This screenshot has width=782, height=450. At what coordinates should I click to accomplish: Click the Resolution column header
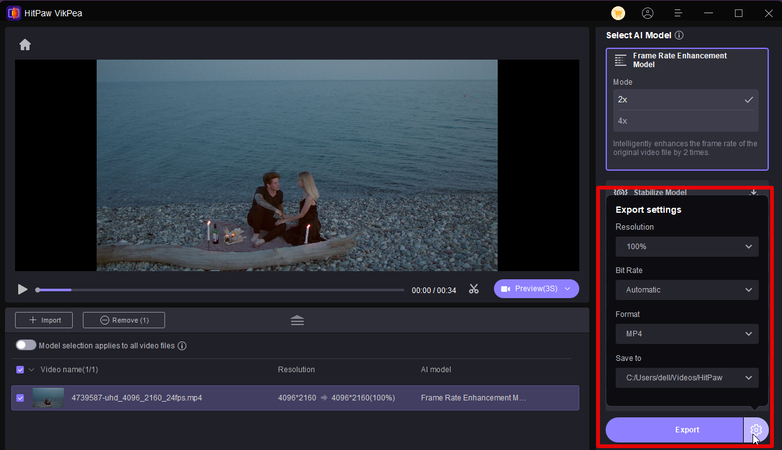(x=296, y=370)
